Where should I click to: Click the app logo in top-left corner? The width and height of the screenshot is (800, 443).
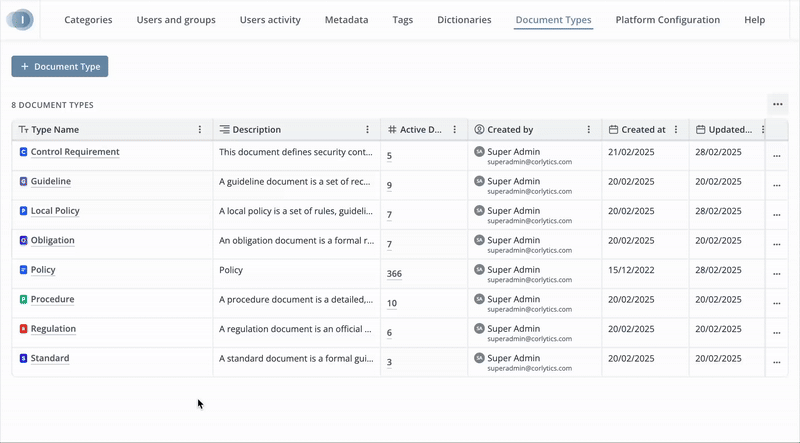tap(20, 20)
